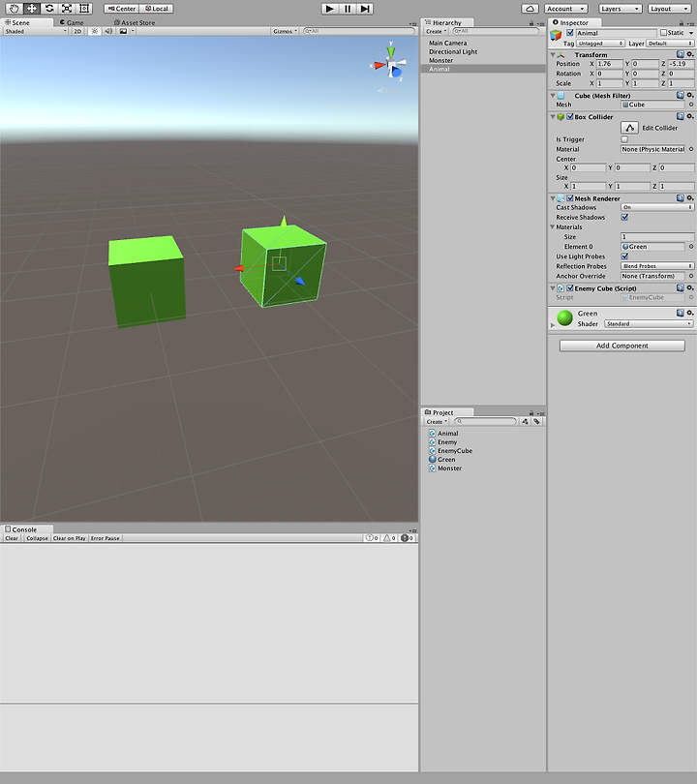
Task: Pick material with Element 0 selector circle
Action: click(x=691, y=247)
